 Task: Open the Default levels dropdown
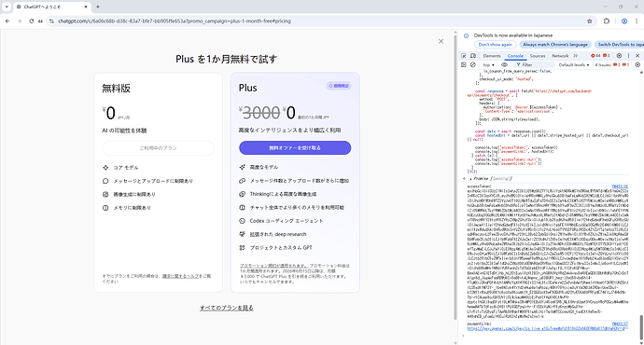point(574,65)
